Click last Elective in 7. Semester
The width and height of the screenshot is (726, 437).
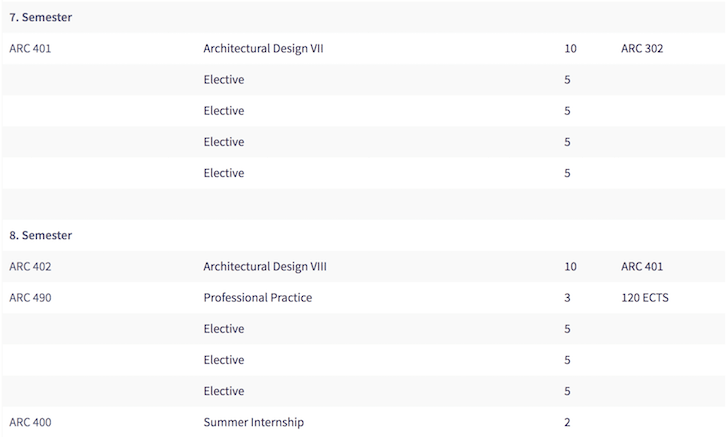[x=224, y=173]
